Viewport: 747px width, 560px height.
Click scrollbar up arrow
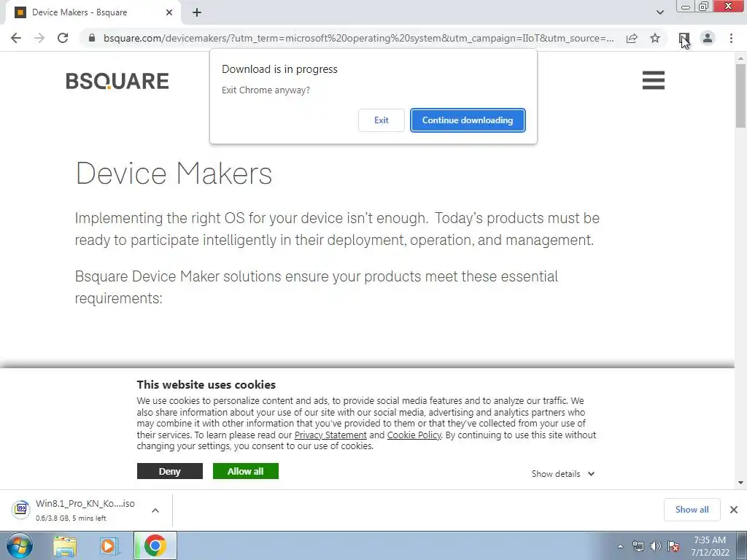click(x=740, y=58)
